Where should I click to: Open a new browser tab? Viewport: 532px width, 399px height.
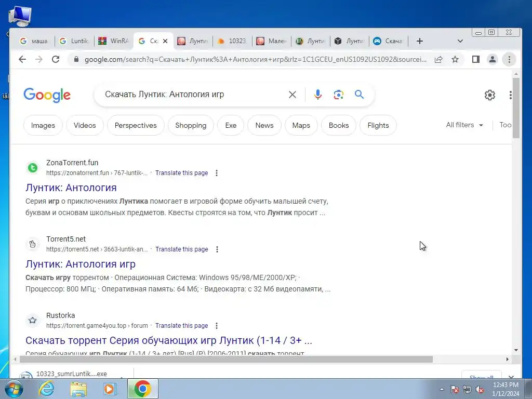pyautogui.click(x=420, y=41)
